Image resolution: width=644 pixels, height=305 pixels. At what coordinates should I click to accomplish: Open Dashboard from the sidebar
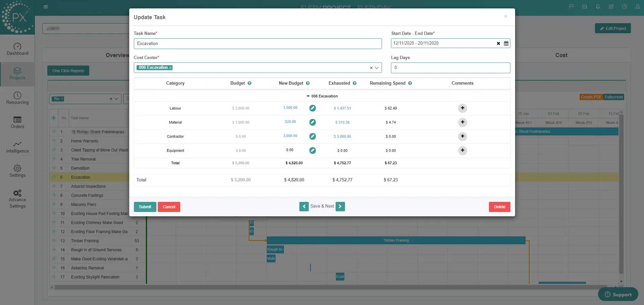pos(17,49)
